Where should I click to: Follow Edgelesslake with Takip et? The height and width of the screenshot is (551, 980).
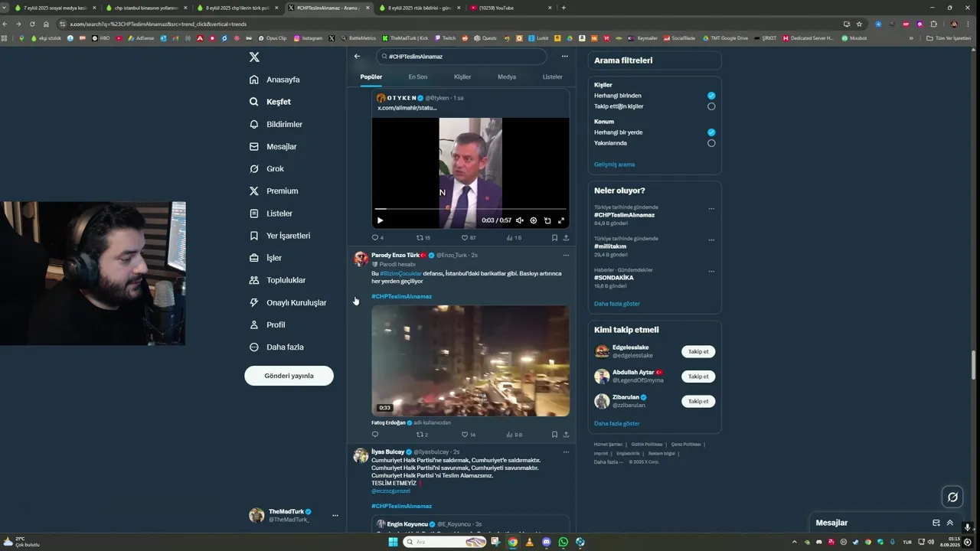coord(698,352)
